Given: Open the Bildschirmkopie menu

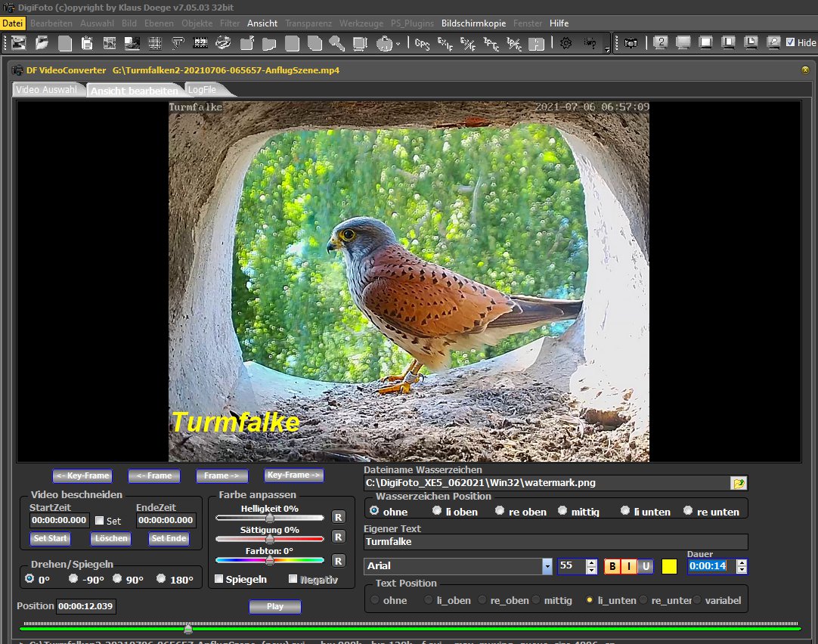Looking at the screenshot, I should point(473,23).
